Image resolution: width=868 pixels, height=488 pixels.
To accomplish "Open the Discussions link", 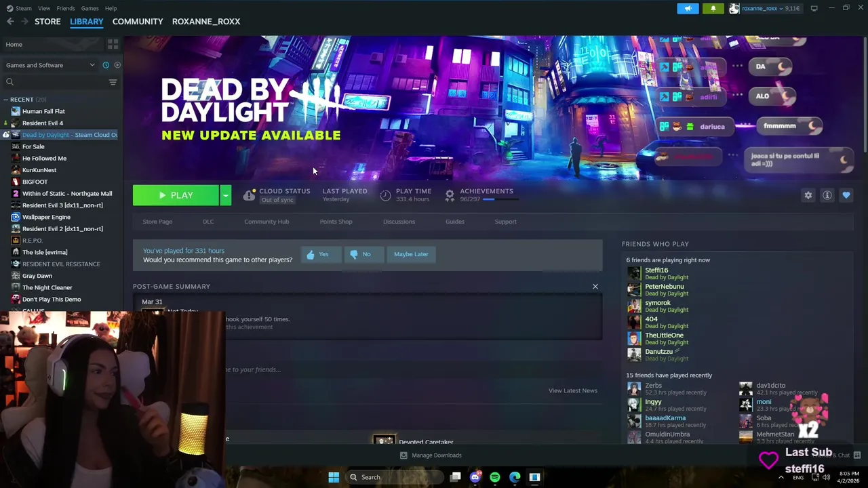I will (399, 222).
